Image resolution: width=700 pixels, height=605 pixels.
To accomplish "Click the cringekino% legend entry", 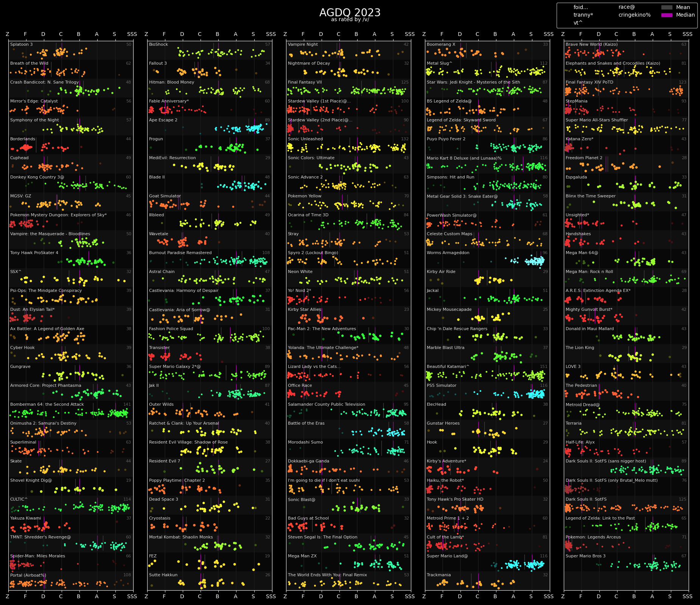I will click(635, 15).
